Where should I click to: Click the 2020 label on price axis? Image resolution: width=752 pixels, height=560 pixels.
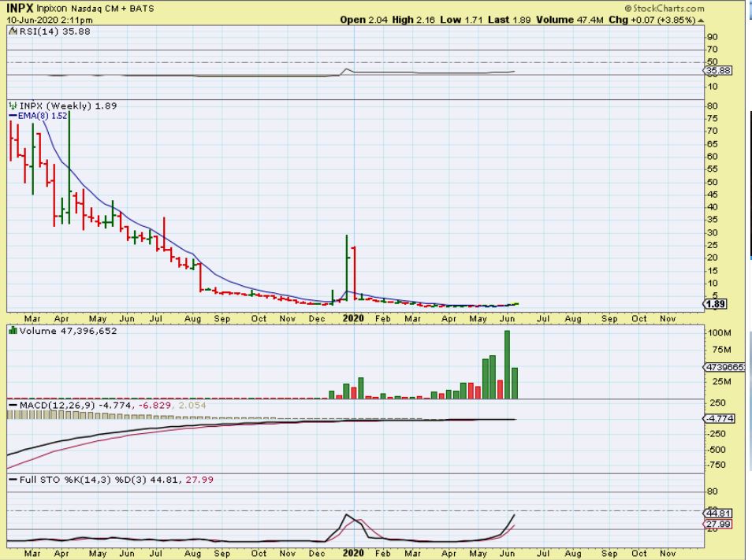354,318
